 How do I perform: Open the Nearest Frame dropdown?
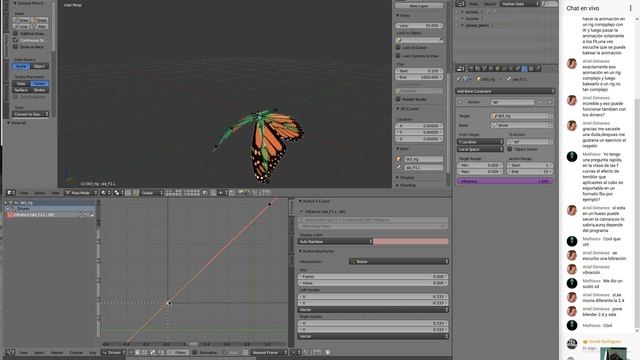(269, 352)
